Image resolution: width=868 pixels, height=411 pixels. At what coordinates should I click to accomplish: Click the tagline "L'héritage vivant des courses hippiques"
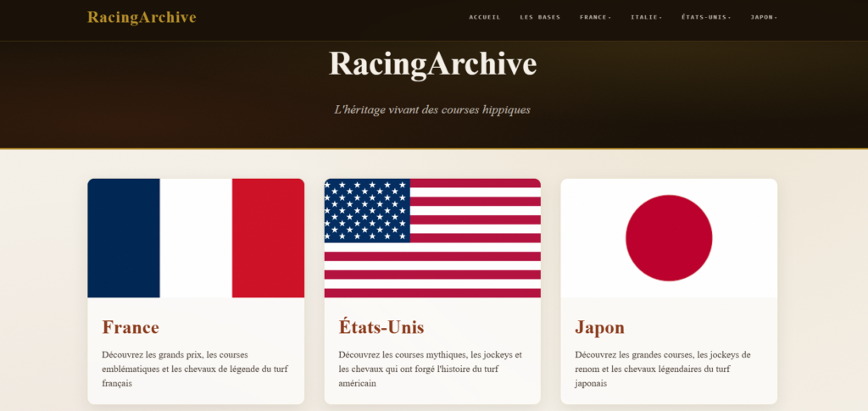click(432, 110)
